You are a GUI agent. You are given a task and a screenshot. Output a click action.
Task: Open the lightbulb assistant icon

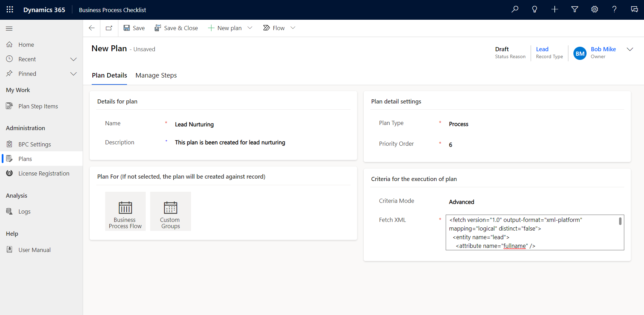[x=534, y=9]
